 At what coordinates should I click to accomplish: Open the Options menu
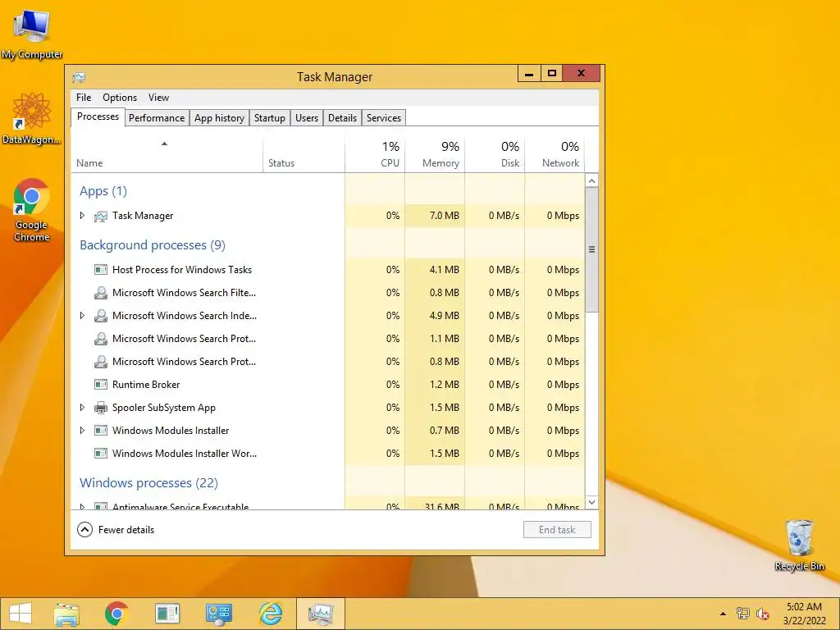pyautogui.click(x=120, y=98)
